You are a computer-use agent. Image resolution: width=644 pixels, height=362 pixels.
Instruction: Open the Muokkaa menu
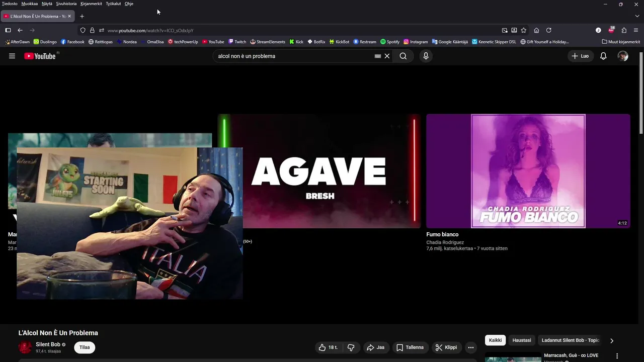coord(30,4)
